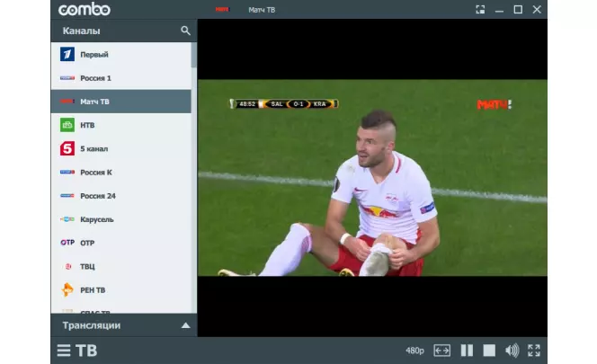Switch to compact mode in title bar

(480, 10)
